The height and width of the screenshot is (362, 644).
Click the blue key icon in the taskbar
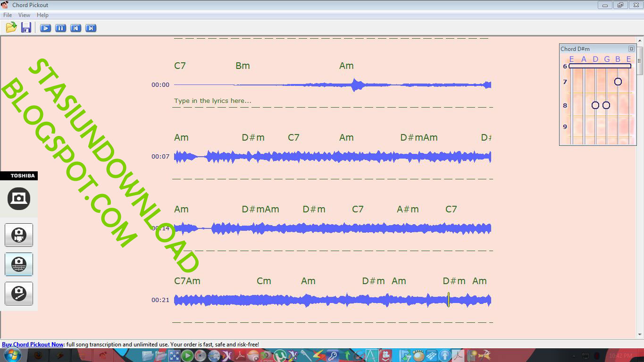pyautogui.click(x=332, y=355)
